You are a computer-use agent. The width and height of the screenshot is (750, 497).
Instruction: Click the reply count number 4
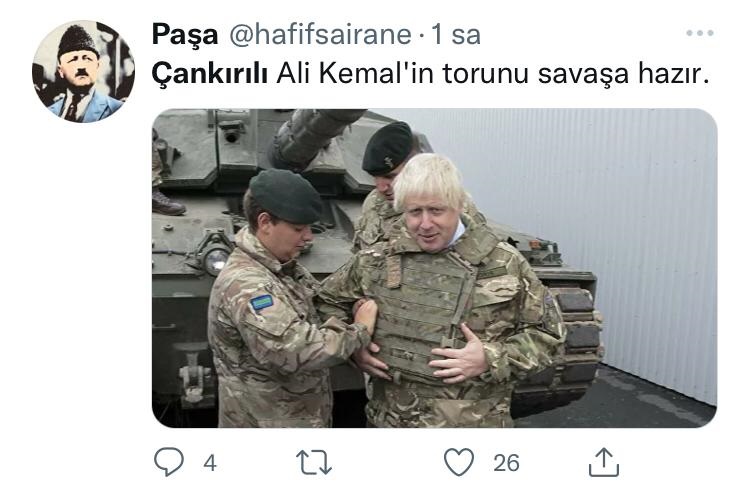(x=210, y=463)
